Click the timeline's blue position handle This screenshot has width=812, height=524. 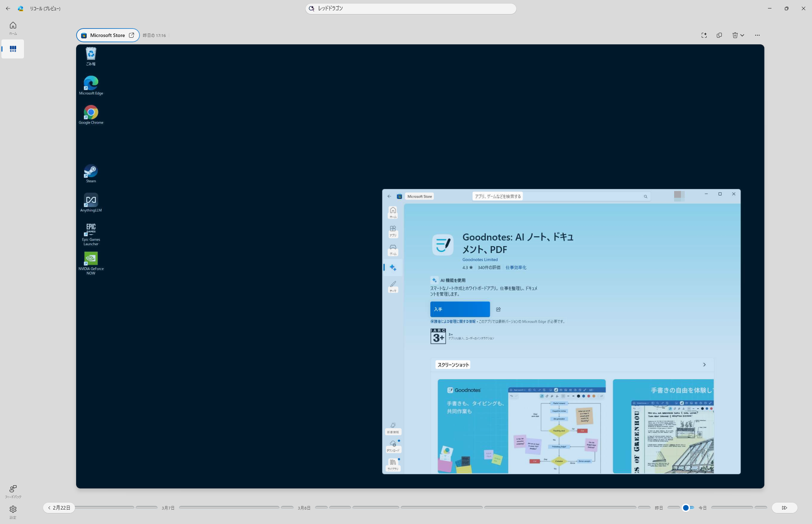686,508
